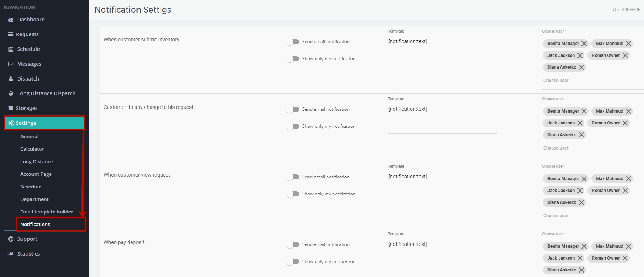
Task: Turn on Send email notification for pay deposit
Action: 292,244
